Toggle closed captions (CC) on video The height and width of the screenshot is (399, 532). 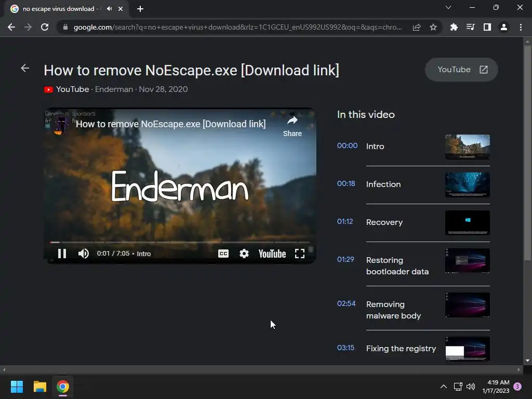(x=223, y=254)
